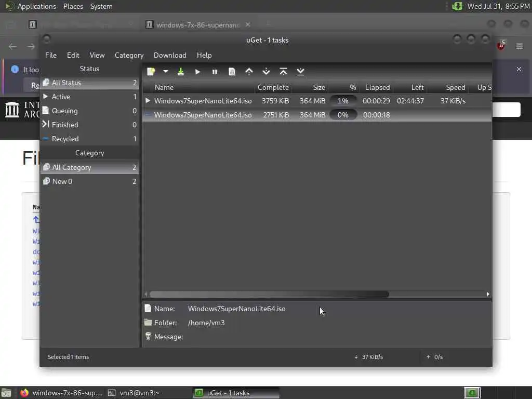Select All Category in sidebar

click(x=90, y=167)
